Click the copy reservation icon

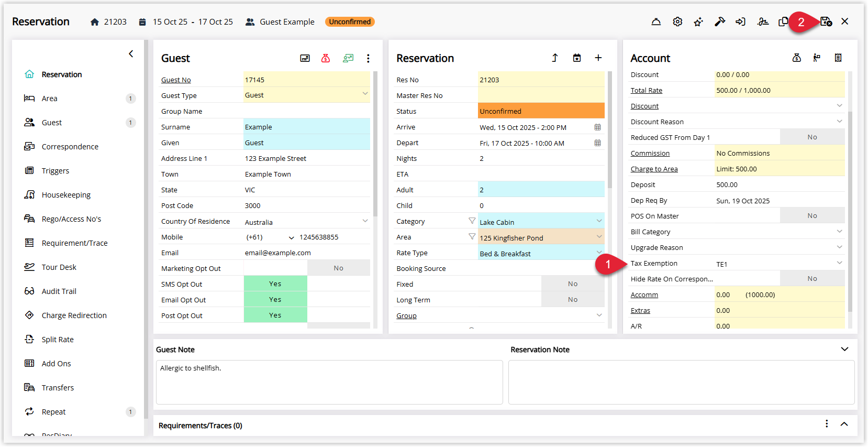783,21
